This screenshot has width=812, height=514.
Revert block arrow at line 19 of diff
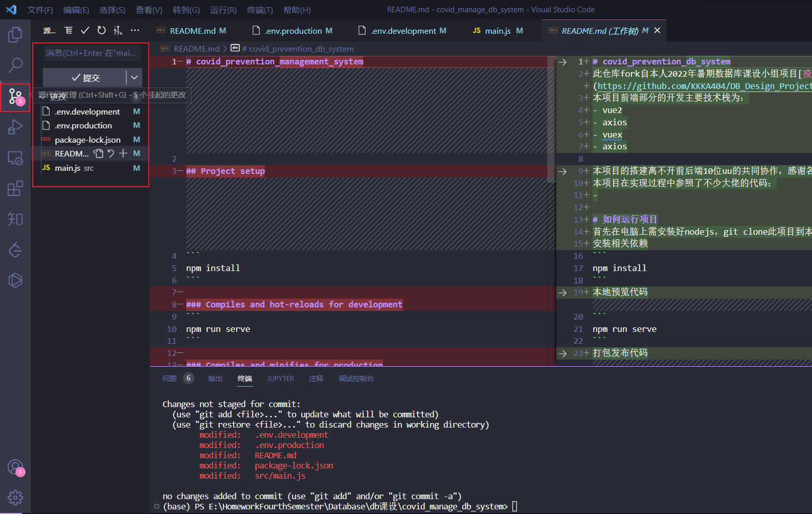tap(562, 293)
